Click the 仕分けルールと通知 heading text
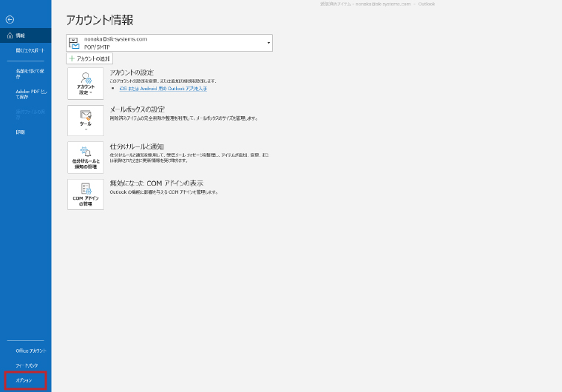562x392 pixels. pos(137,146)
